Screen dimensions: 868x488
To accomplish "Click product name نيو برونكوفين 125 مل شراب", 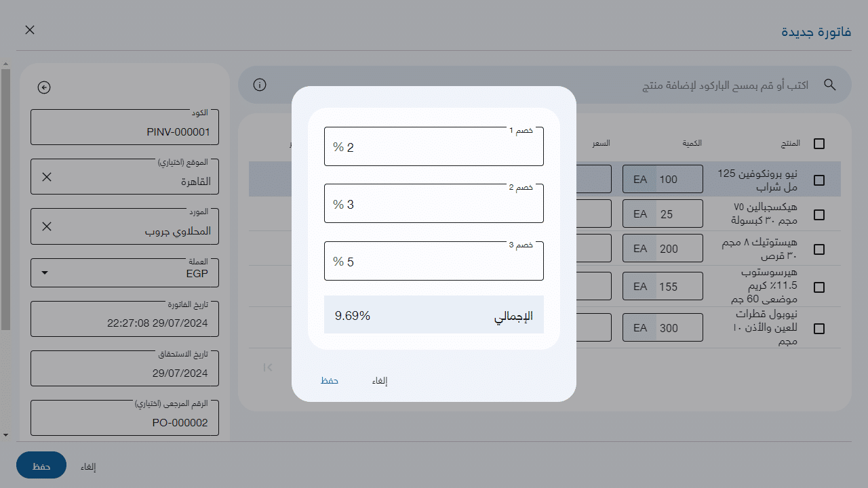I will [759, 180].
